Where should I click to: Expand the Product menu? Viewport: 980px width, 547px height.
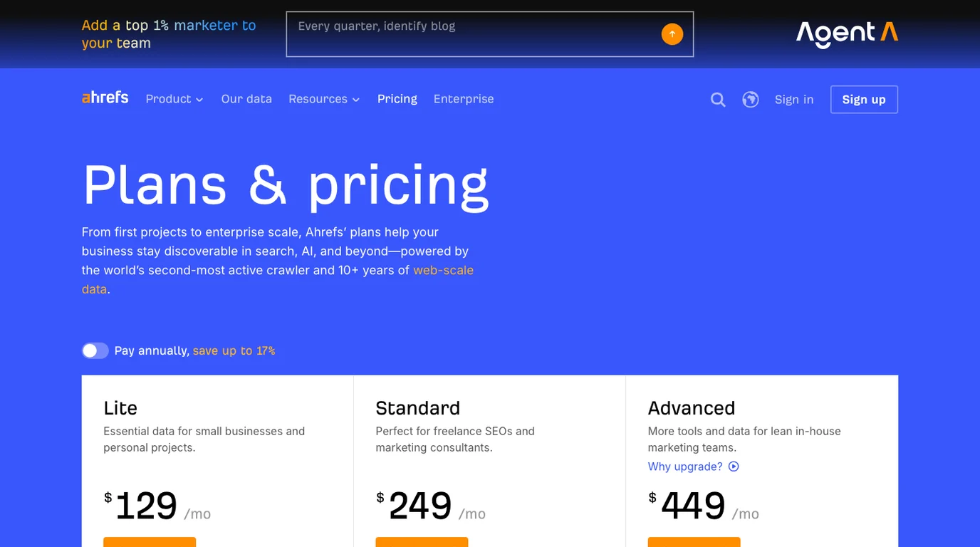coord(174,99)
